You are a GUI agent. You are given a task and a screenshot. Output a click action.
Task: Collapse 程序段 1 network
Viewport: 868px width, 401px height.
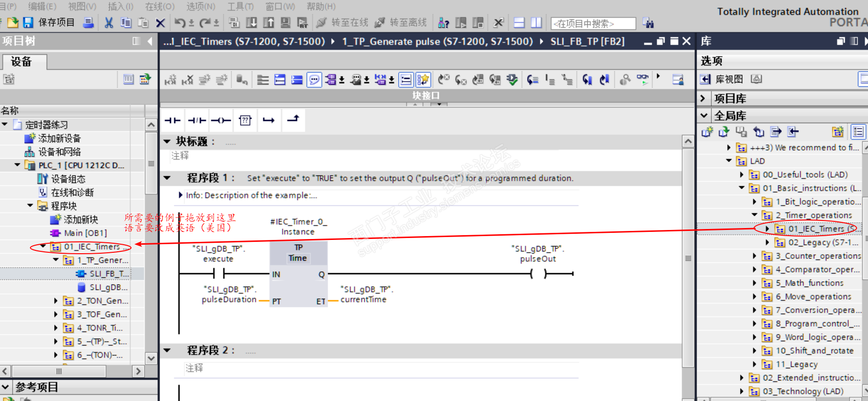point(167,178)
